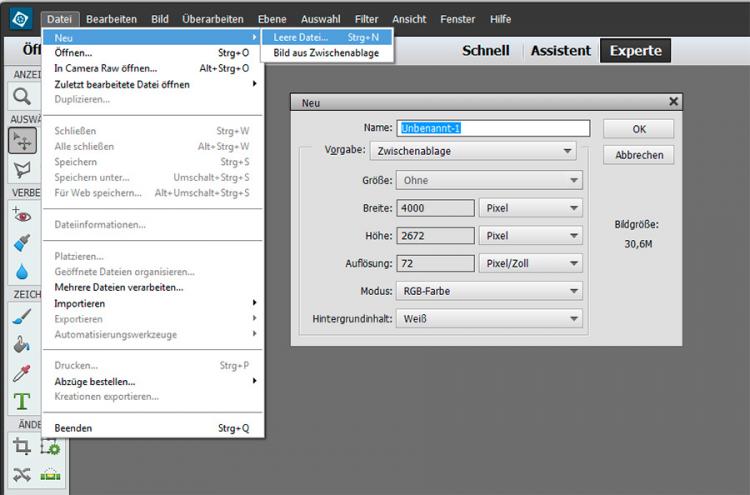Pick the Red Eye removal tool
This screenshot has width=750, height=495.
tap(21, 214)
